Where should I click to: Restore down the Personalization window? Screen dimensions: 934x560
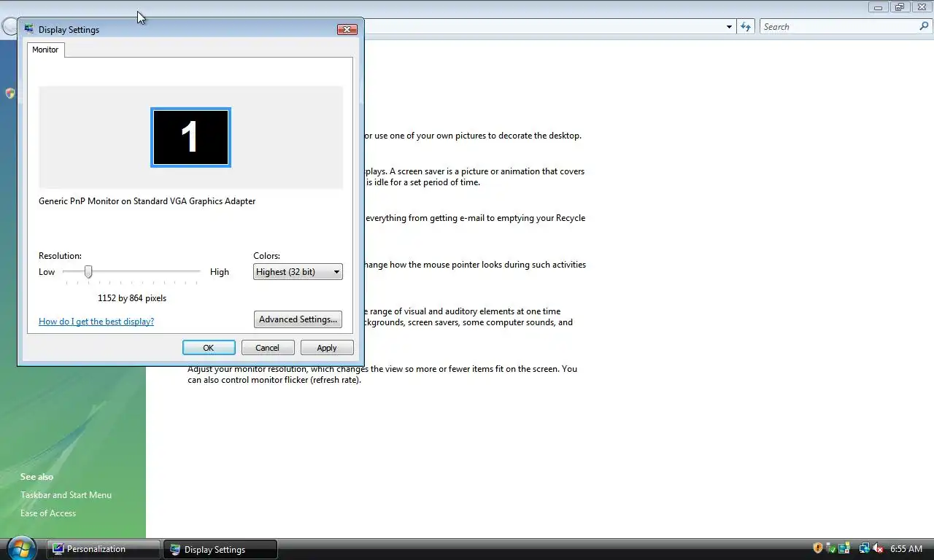click(900, 7)
